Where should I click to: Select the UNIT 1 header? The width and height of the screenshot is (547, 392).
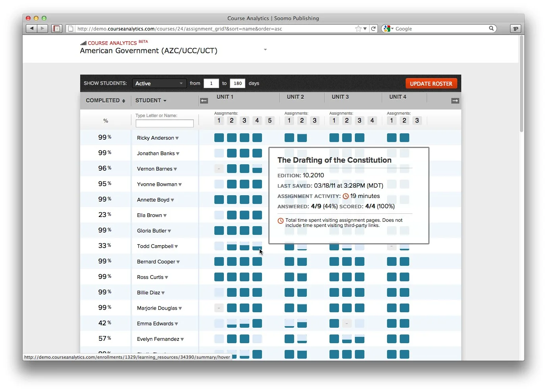point(225,97)
